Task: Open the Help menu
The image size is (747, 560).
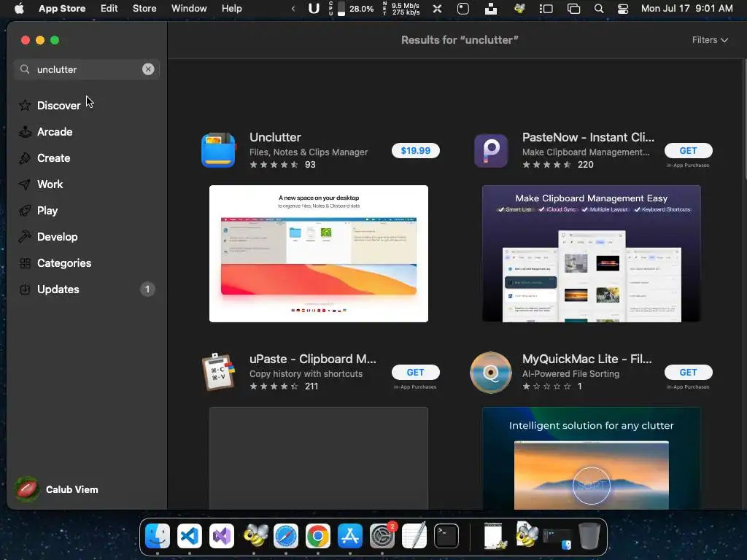Action: click(231, 9)
